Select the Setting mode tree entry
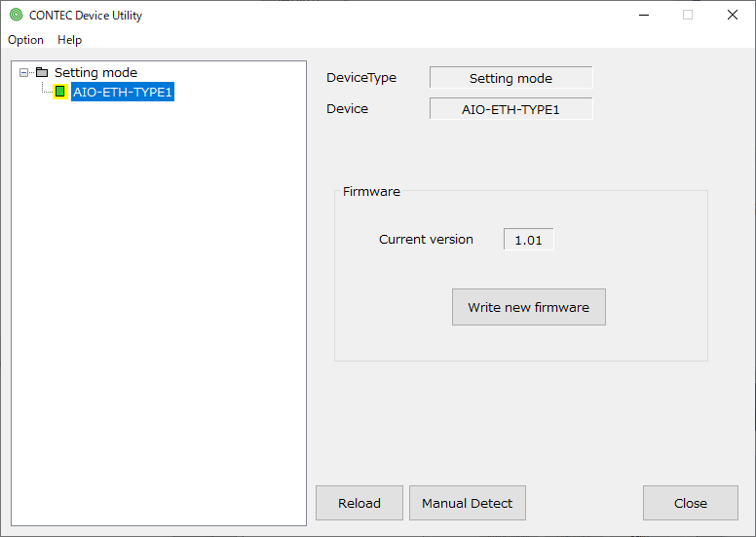This screenshot has width=756, height=537. [x=95, y=72]
